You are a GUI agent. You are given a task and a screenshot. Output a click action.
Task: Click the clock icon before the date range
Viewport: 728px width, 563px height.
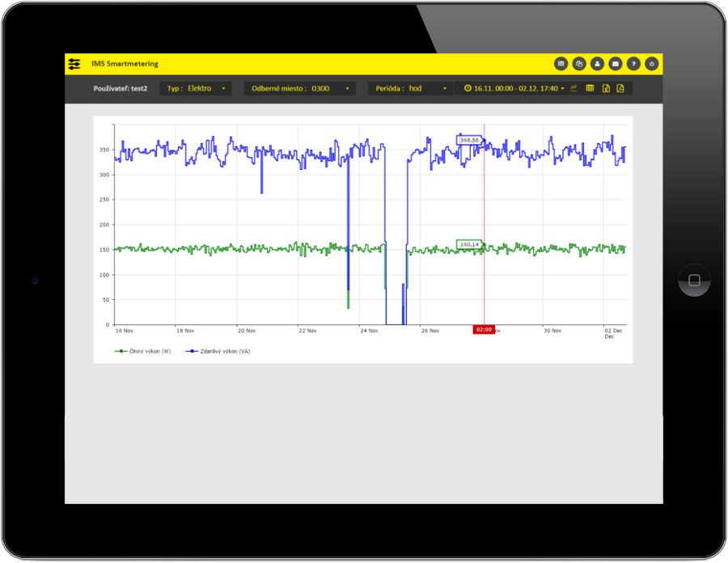coord(468,88)
